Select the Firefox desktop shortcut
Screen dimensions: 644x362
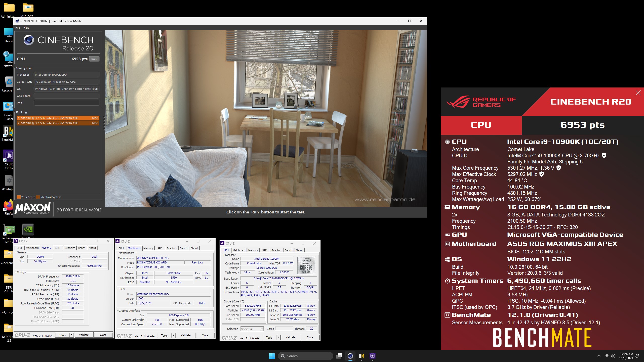9,207
